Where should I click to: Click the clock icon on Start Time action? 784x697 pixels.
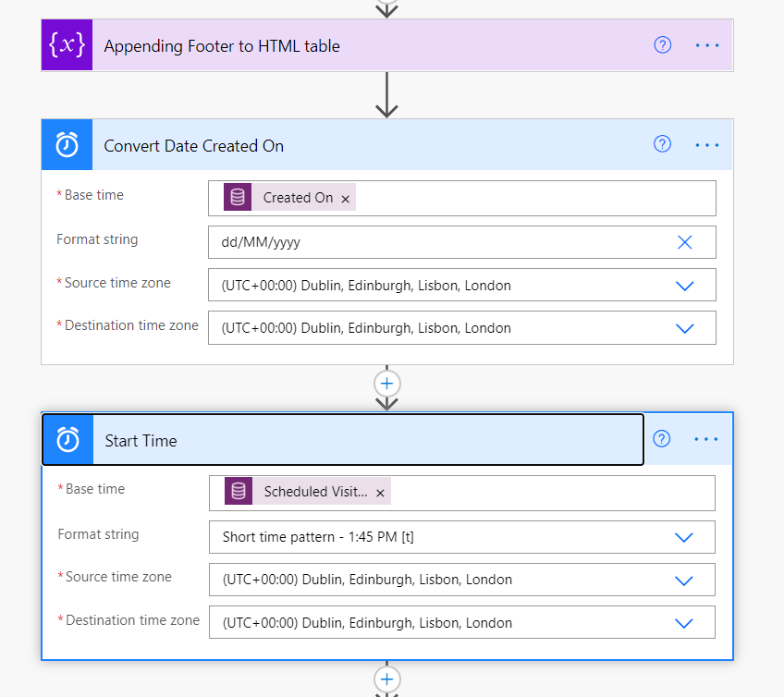click(67, 440)
